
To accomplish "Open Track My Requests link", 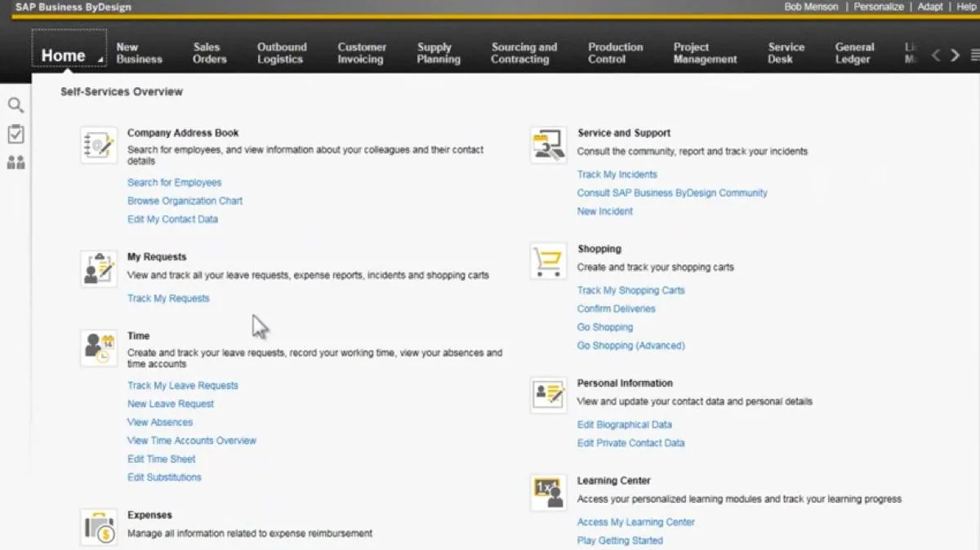I will pyautogui.click(x=168, y=299).
